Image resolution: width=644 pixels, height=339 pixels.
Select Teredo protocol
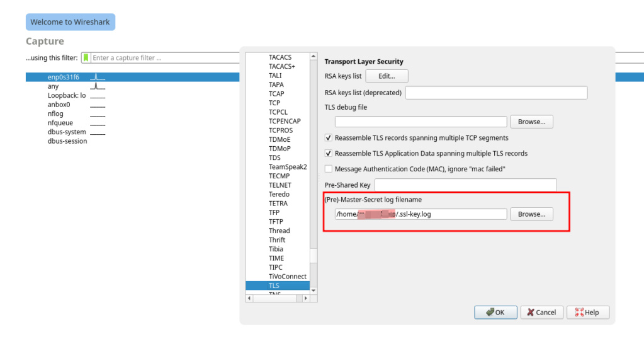pos(279,194)
